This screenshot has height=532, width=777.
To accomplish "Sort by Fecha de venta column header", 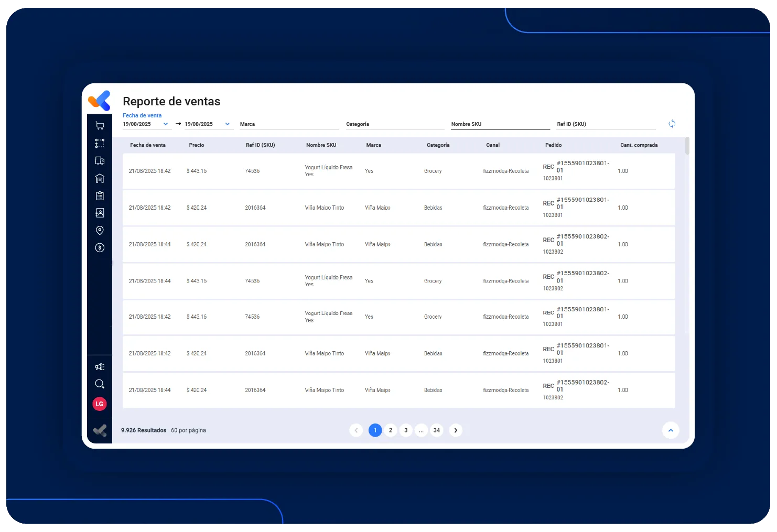I will (x=148, y=145).
